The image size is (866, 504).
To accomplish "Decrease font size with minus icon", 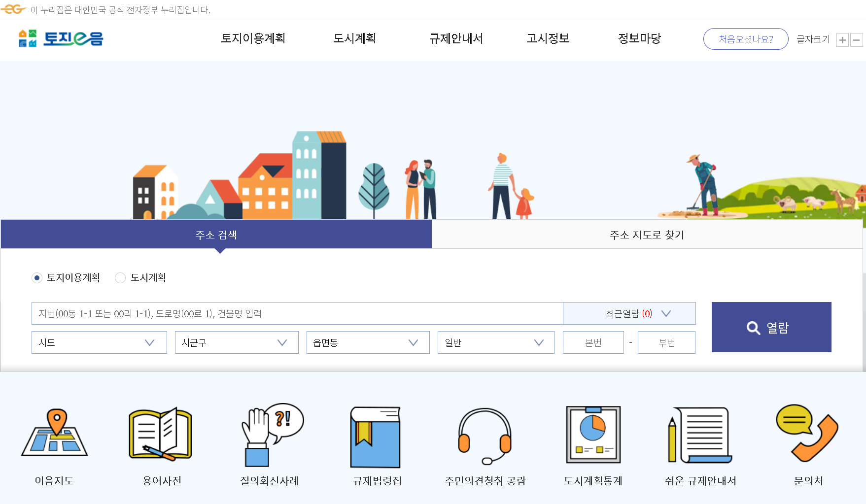I will (x=857, y=40).
